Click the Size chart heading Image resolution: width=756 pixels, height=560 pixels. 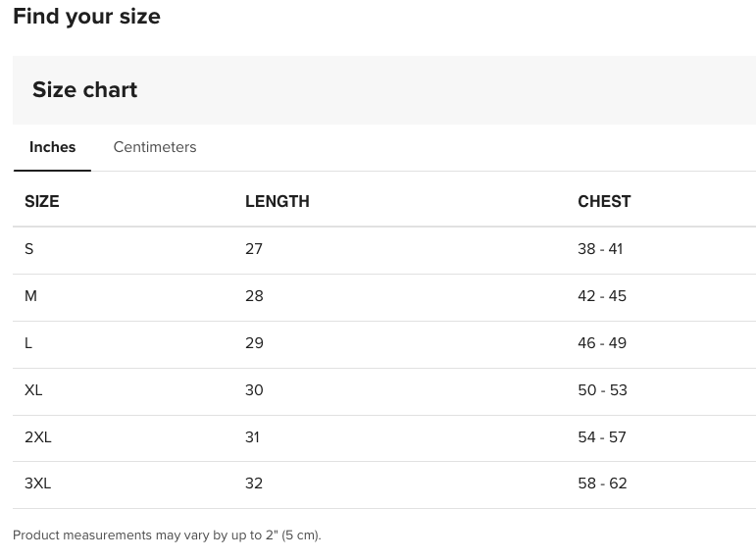pyautogui.click(x=85, y=90)
